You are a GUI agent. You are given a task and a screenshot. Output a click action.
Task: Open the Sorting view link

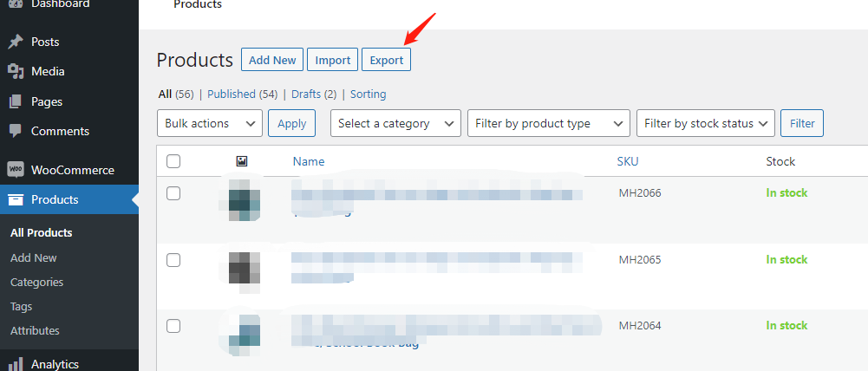369,94
